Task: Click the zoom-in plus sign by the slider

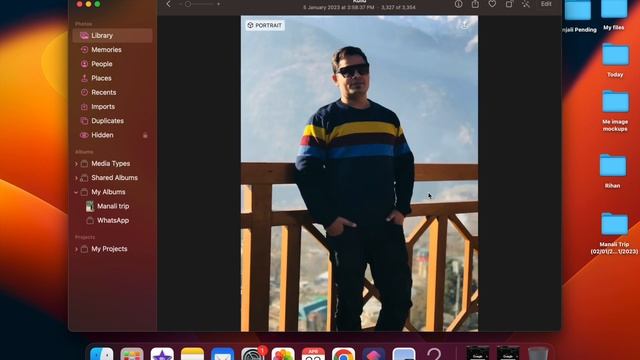Action: (x=219, y=4)
